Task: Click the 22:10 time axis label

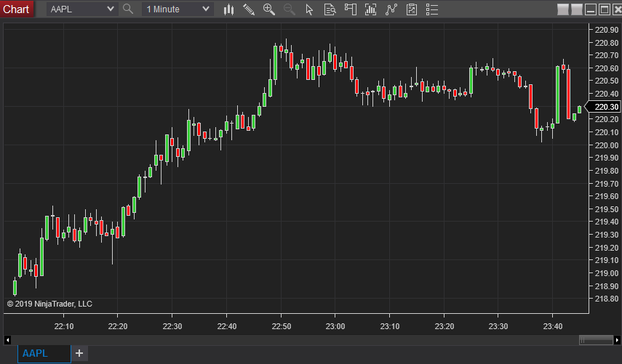Action: tap(64, 326)
